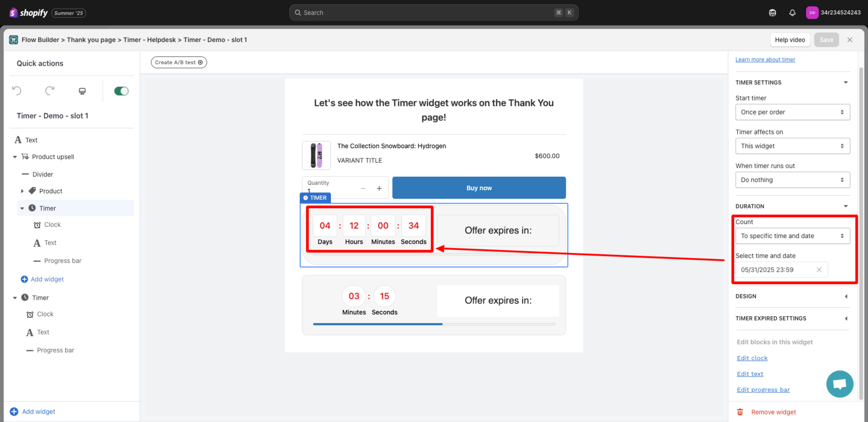Expand TIMER EXPIRED SETTINGS section
The width and height of the screenshot is (868, 422).
846,318
